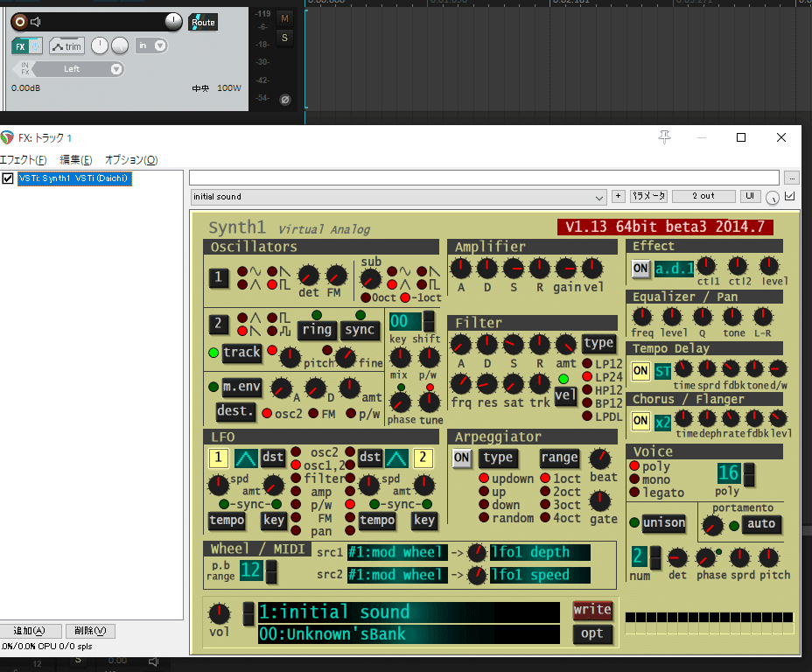Open track input 'in' dropdown arrow

click(x=160, y=45)
